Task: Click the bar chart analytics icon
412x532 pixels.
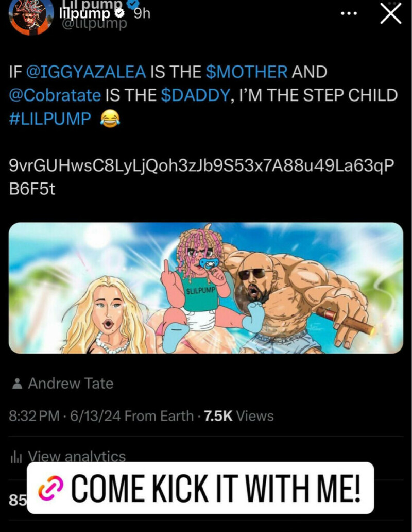Action: click(16, 457)
